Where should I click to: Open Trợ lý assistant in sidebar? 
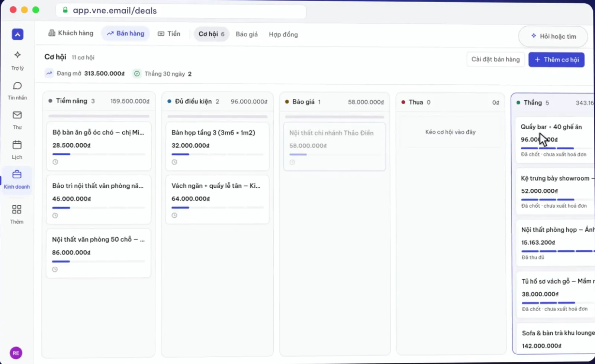(x=17, y=61)
